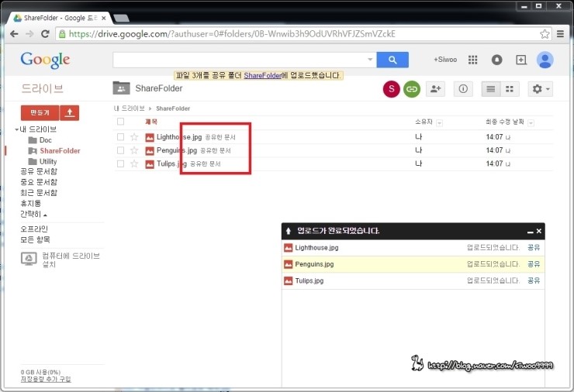The image size is (574, 392).
Task: Click the upload arrow button
Action: tap(70, 112)
